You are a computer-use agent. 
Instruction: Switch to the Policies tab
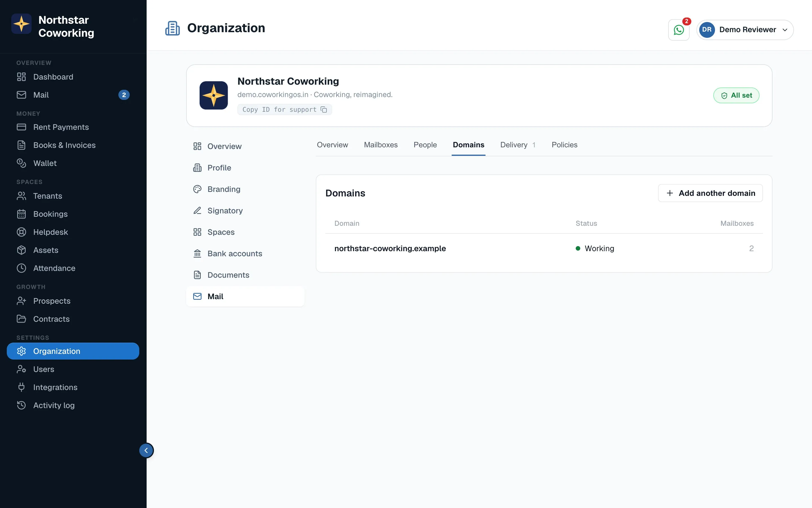tap(564, 145)
